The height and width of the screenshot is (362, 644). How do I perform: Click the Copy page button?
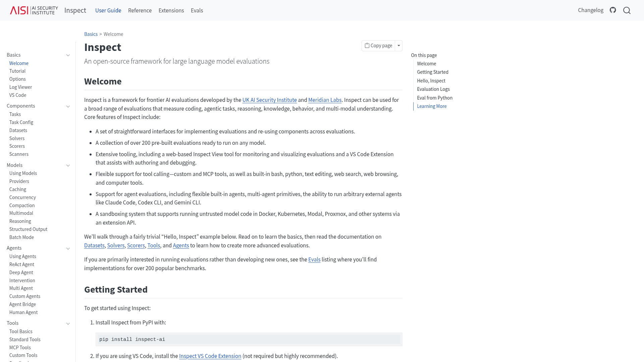[x=378, y=46]
